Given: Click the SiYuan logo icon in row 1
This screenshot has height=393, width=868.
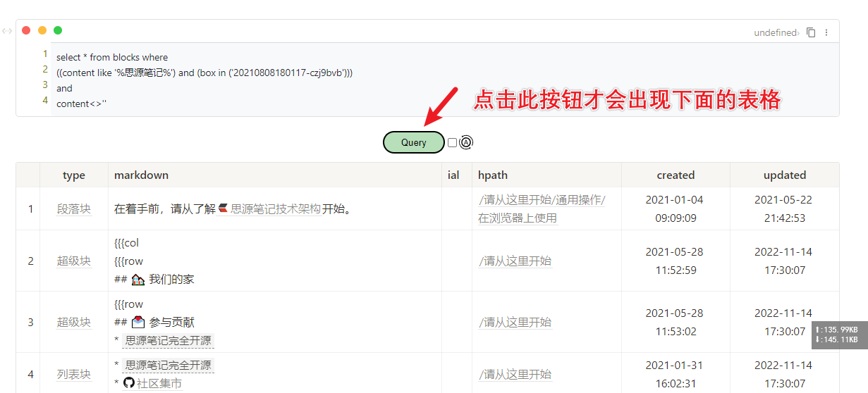Looking at the screenshot, I should point(223,209).
